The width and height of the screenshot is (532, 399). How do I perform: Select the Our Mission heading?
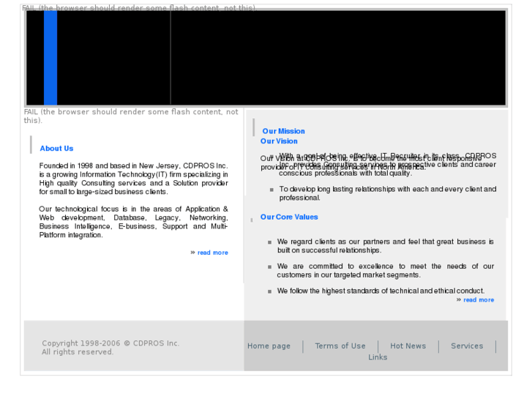pyautogui.click(x=284, y=131)
